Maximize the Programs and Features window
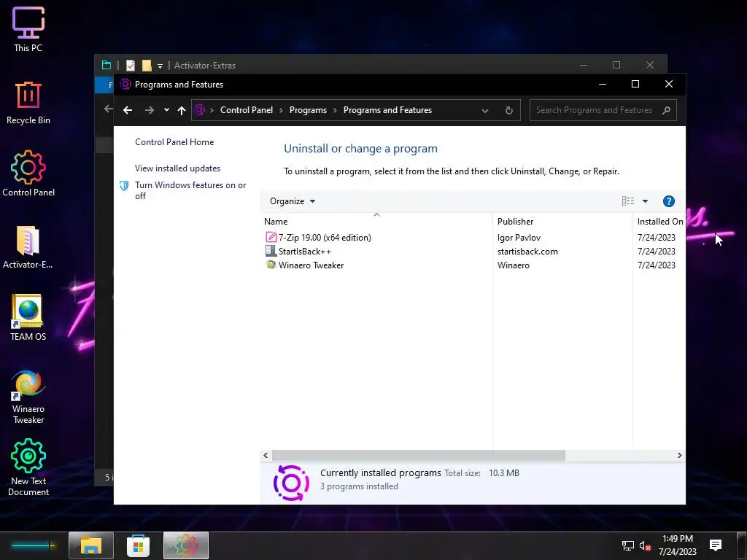Viewport: 747px width, 560px height. pos(635,84)
